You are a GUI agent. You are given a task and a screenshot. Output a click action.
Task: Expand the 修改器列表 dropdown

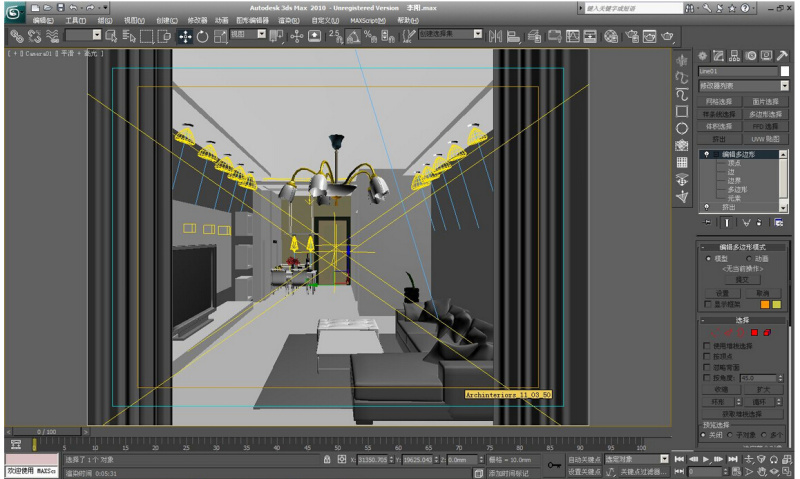tap(785, 86)
